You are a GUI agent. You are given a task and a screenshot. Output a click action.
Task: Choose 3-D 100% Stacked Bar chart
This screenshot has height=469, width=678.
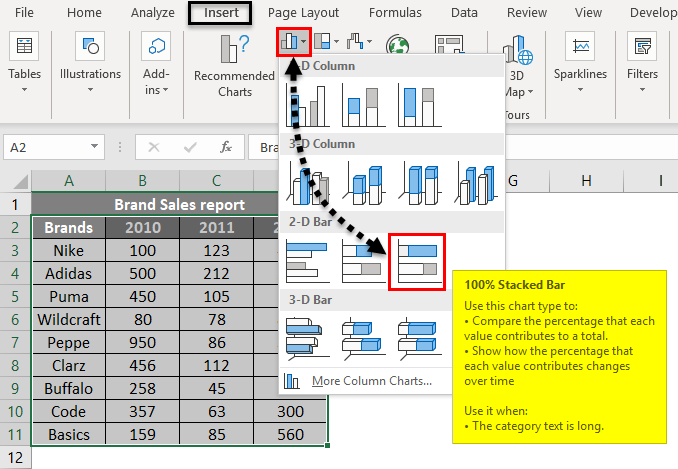[x=419, y=339]
